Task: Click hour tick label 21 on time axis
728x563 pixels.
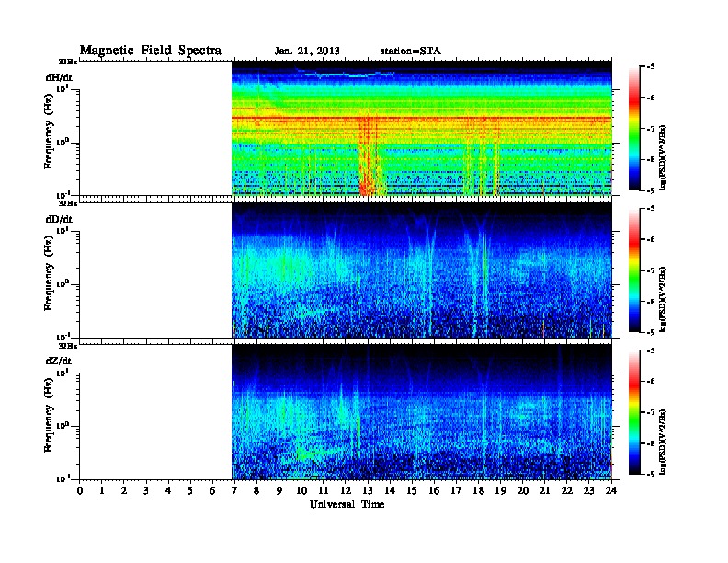Action: click(x=545, y=490)
